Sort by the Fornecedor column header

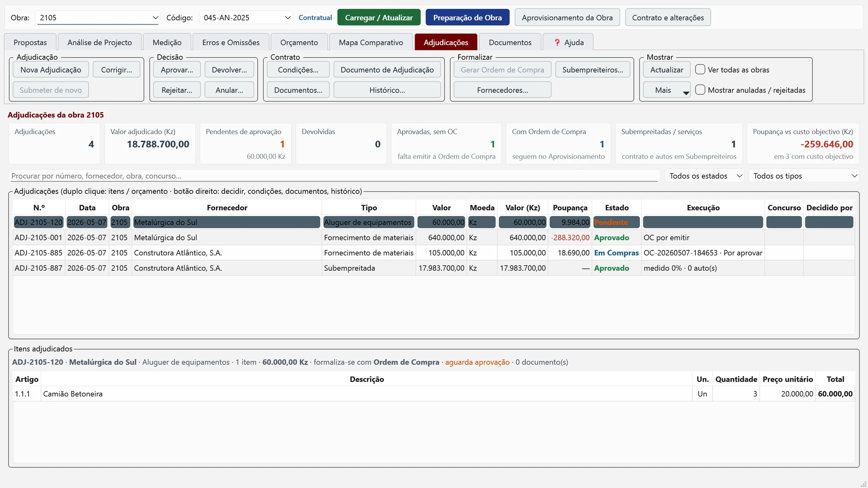(227, 208)
